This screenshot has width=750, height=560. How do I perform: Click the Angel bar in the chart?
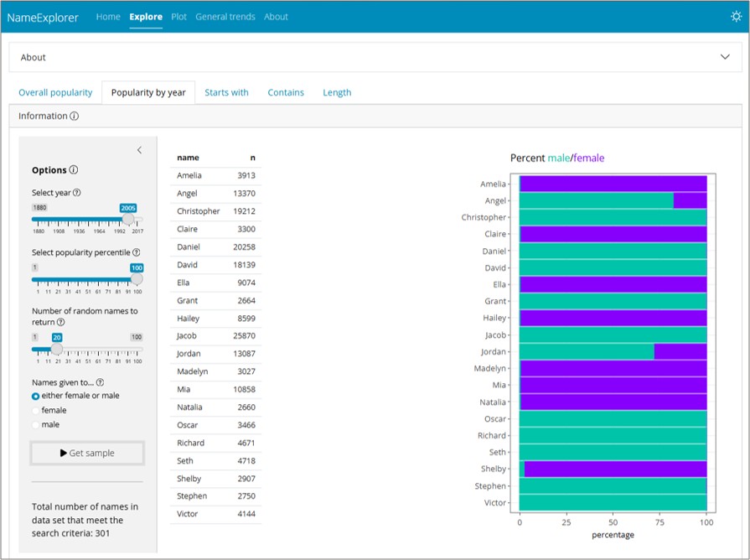(613, 200)
